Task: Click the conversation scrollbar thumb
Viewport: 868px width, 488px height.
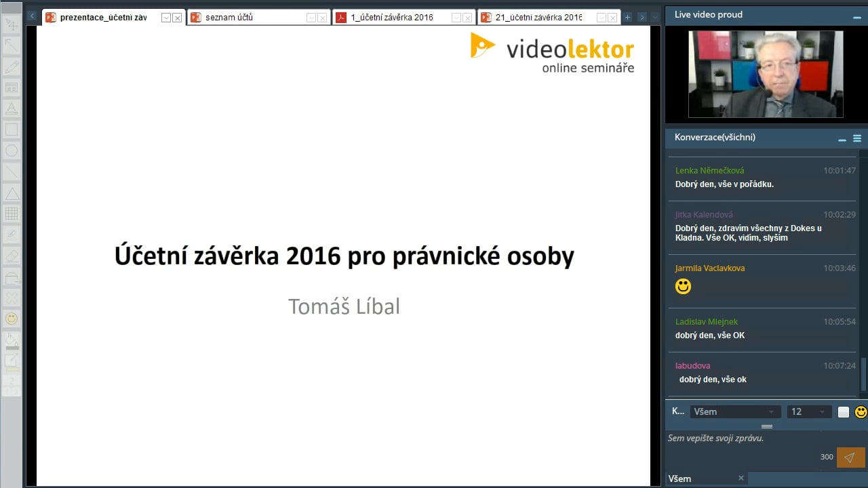Action: coord(864,374)
